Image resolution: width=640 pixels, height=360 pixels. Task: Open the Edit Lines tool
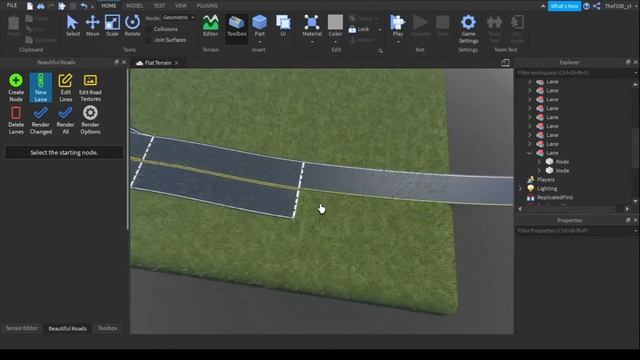(65, 87)
